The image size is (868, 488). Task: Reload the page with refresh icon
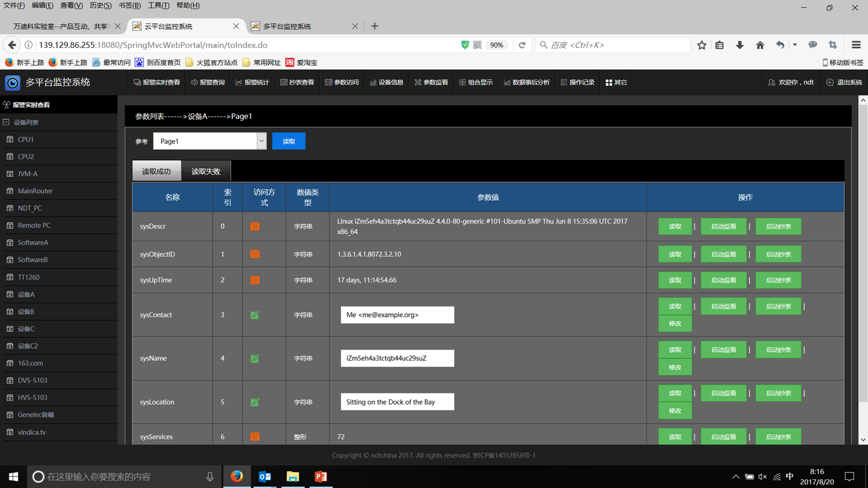522,45
